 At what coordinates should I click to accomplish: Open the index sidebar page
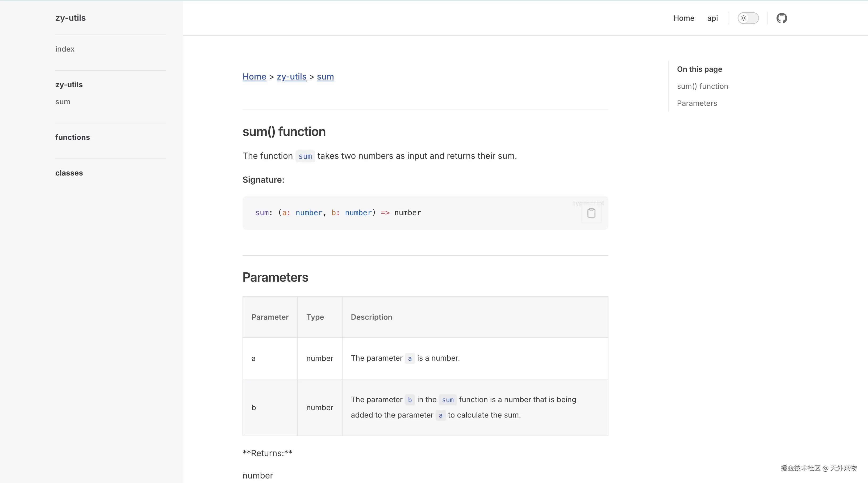click(x=65, y=49)
